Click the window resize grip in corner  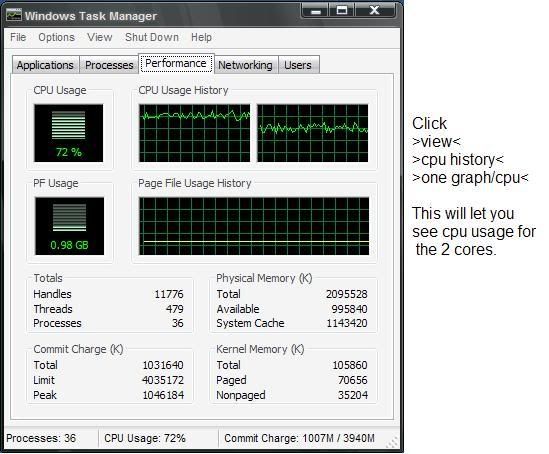point(392,442)
